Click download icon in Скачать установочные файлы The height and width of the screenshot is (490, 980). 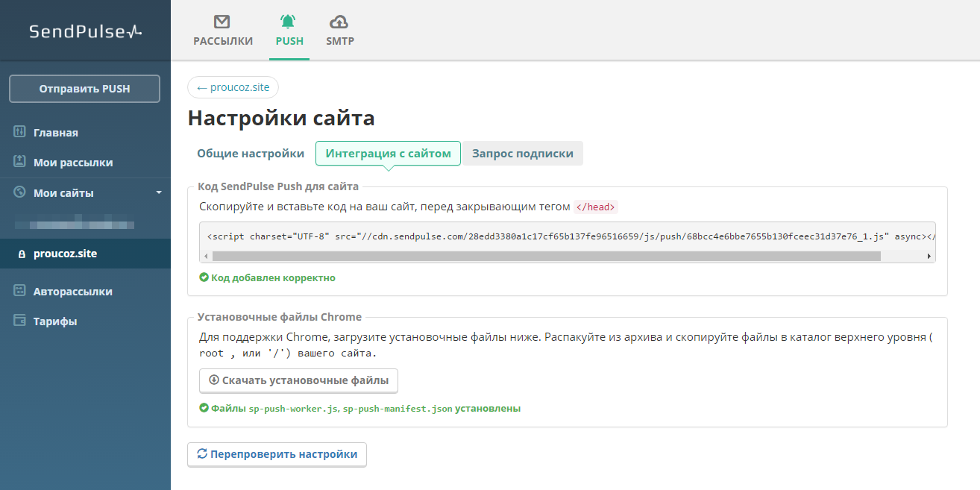click(214, 380)
